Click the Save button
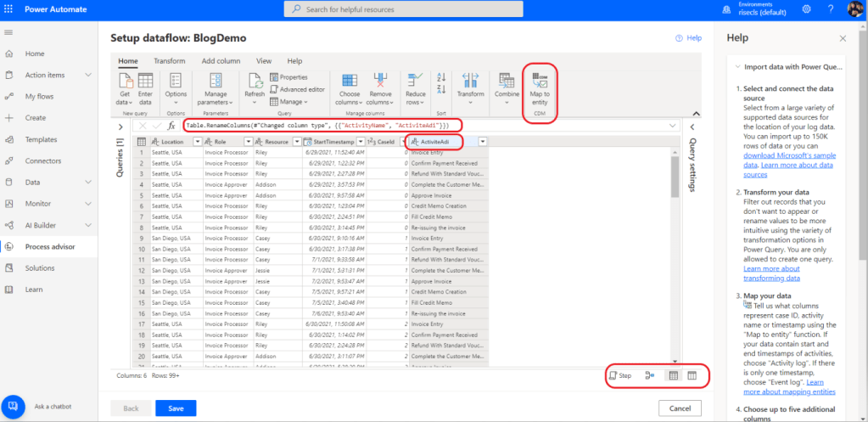The height and width of the screenshot is (422, 868). (x=176, y=408)
